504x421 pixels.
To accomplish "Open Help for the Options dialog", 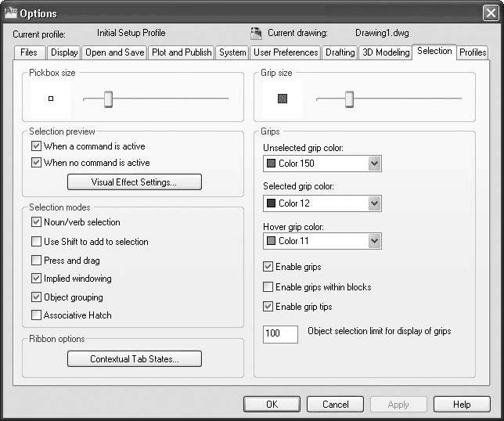I will click(462, 405).
